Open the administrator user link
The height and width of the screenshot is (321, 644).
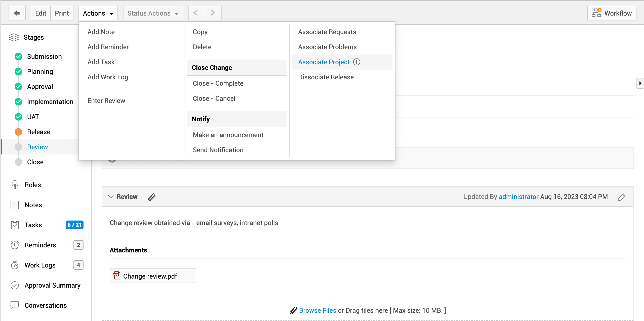(x=518, y=197)
